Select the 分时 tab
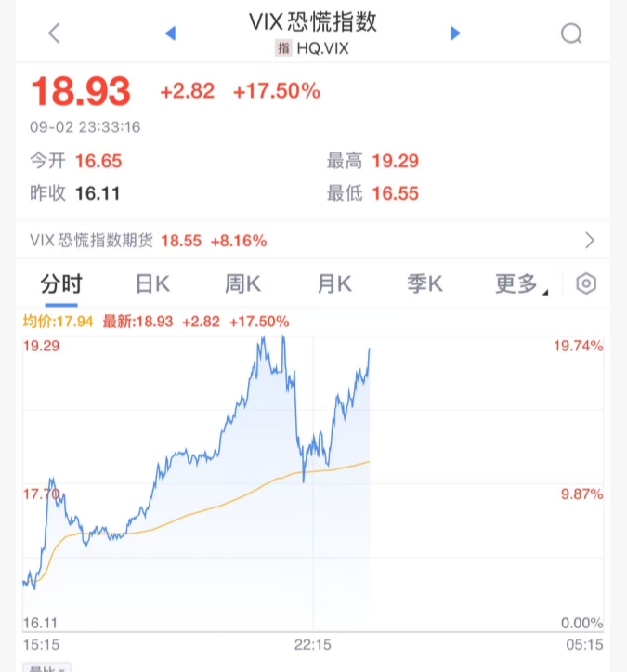The image size is (627, 672). coord(61,284)
